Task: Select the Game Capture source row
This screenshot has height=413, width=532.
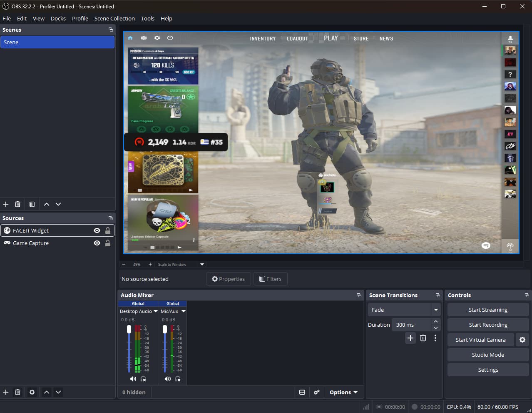Action: click(x=57, y=243)
